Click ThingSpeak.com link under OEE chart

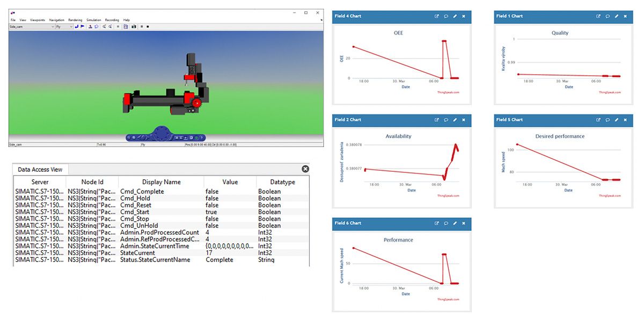(448, 92)
